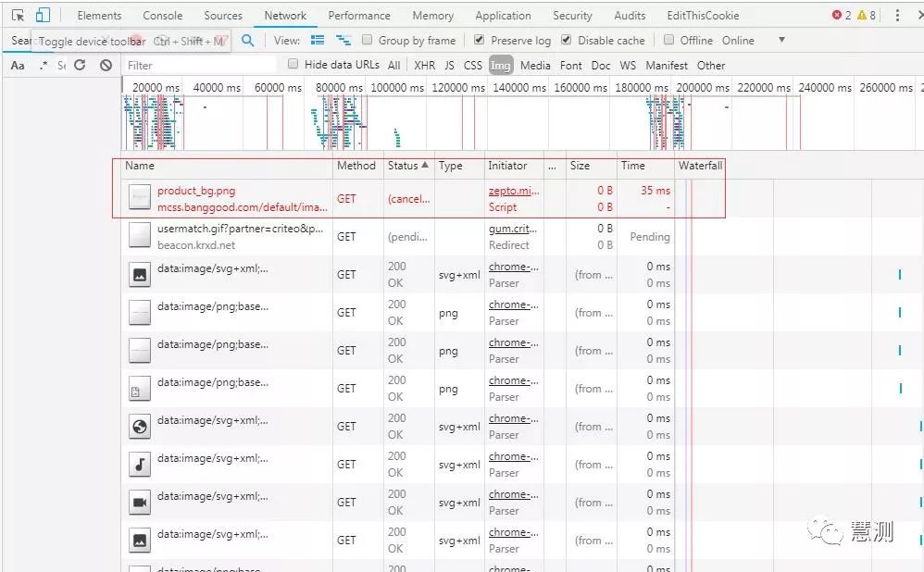Select the usermatch.gif?partner=criteo request name
Viewport: 924px width, 572px height.
point(241,229)
